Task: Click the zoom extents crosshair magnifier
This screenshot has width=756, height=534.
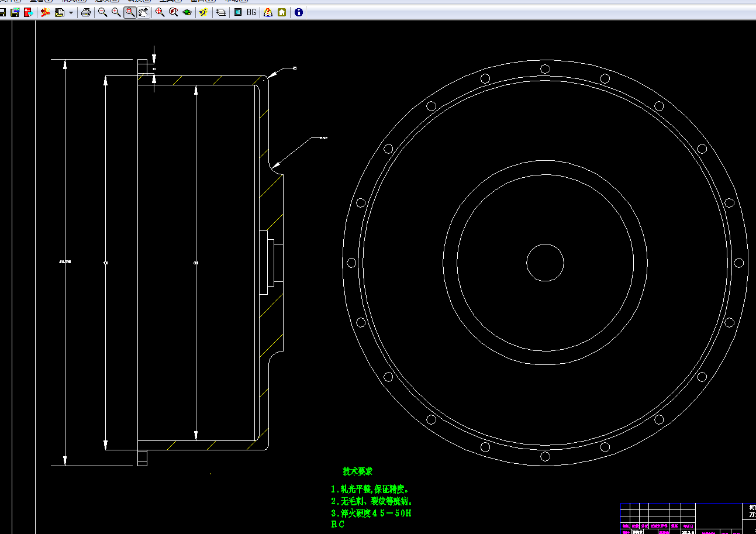Action: tap(160, 12)
